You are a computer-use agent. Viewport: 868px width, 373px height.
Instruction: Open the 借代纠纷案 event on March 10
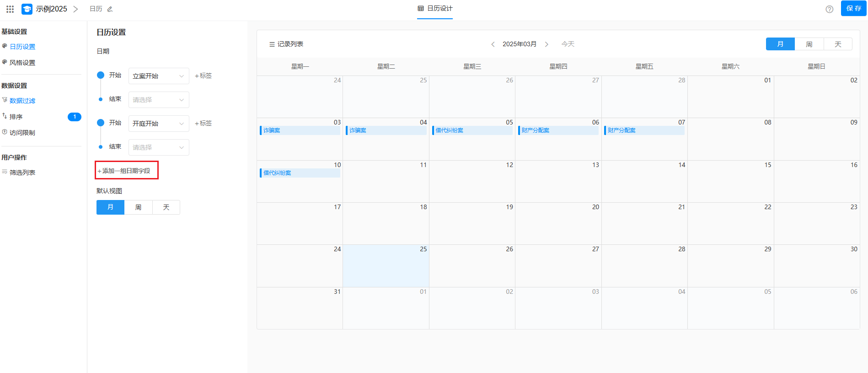300,173
